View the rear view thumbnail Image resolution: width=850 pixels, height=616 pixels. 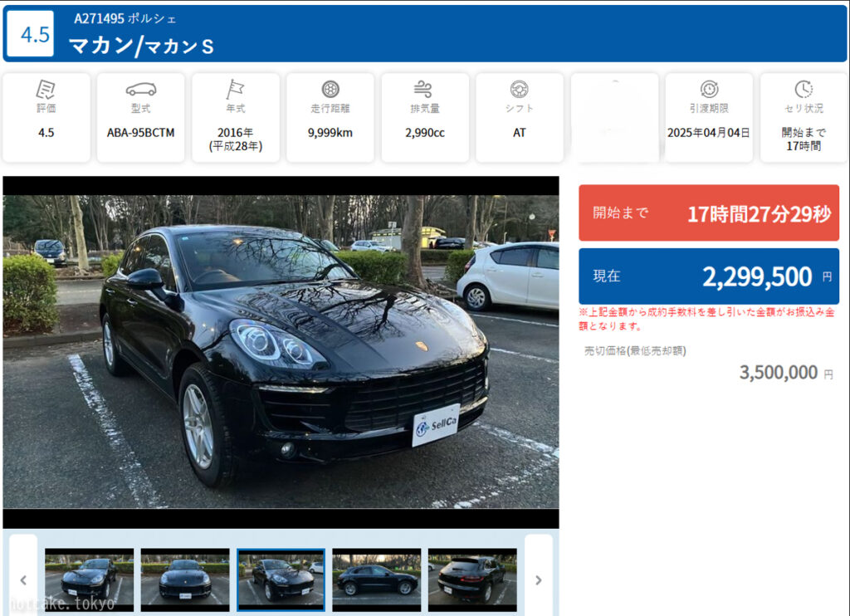pos(472,579)
